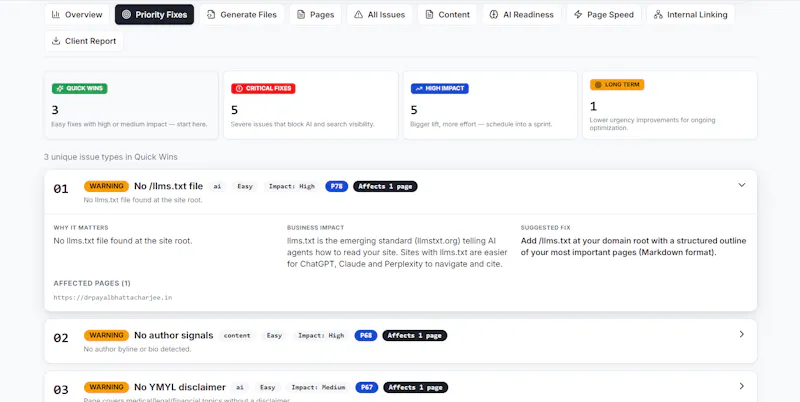
Task: Click WARNING badge on issue 01
Action: tap(107, 186)
